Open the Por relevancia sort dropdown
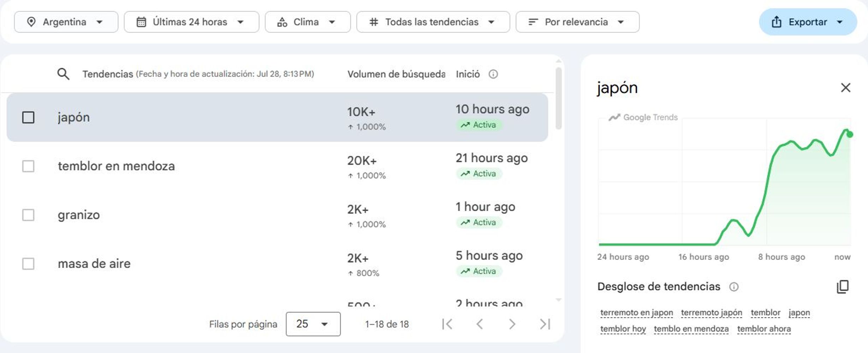The image size is (868, 353). point(577,22)
